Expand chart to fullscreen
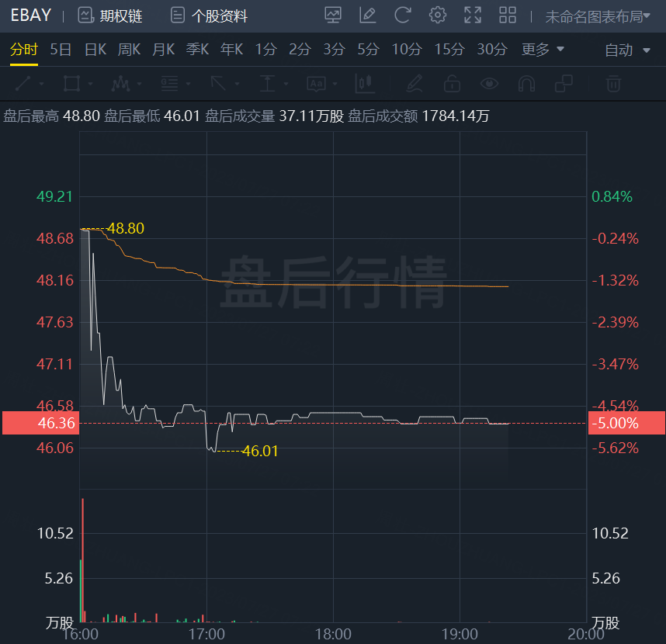 pos(472,15)
